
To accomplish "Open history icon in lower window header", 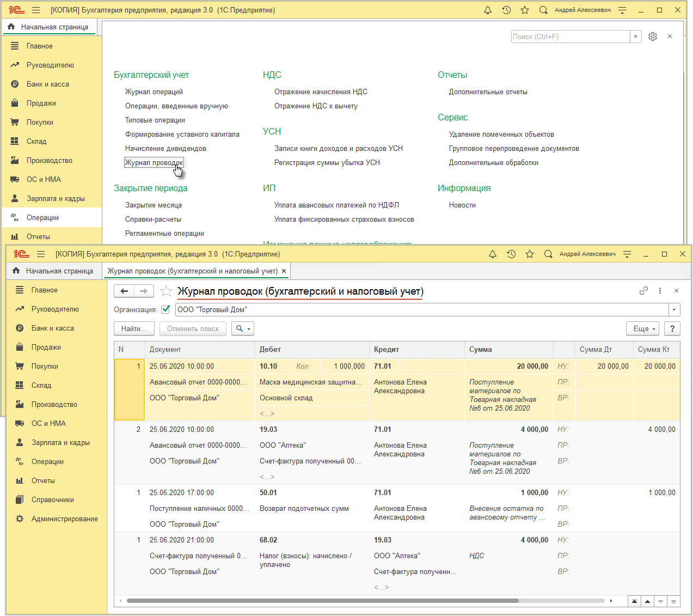I will [x=511, y=254].
